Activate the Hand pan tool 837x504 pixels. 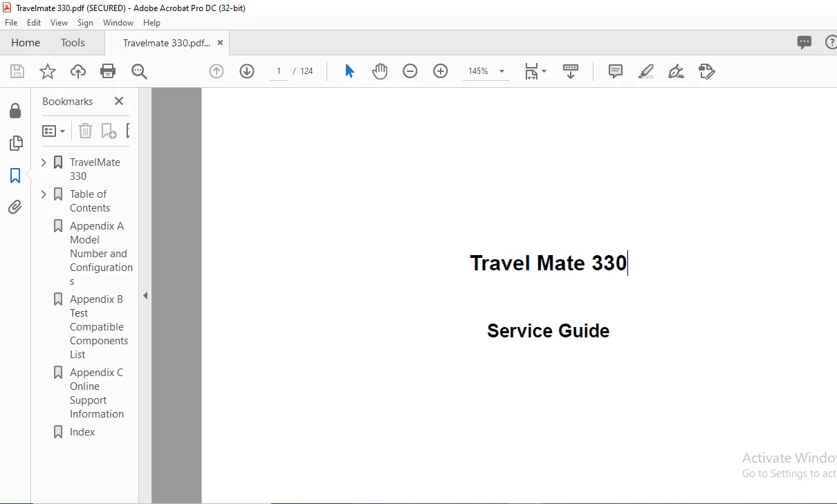[380, 71]
